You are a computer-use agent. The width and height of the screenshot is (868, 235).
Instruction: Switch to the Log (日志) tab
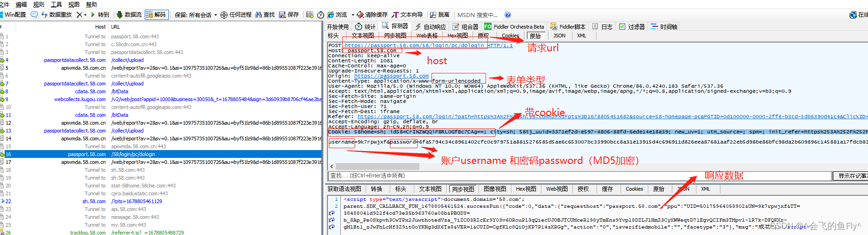(602, 27)
